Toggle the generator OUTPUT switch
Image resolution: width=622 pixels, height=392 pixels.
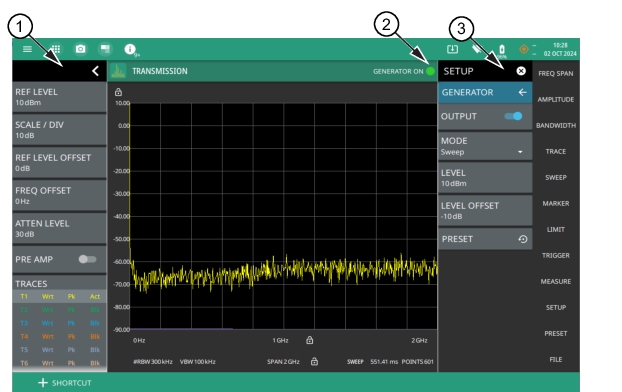tap(513, 116)
